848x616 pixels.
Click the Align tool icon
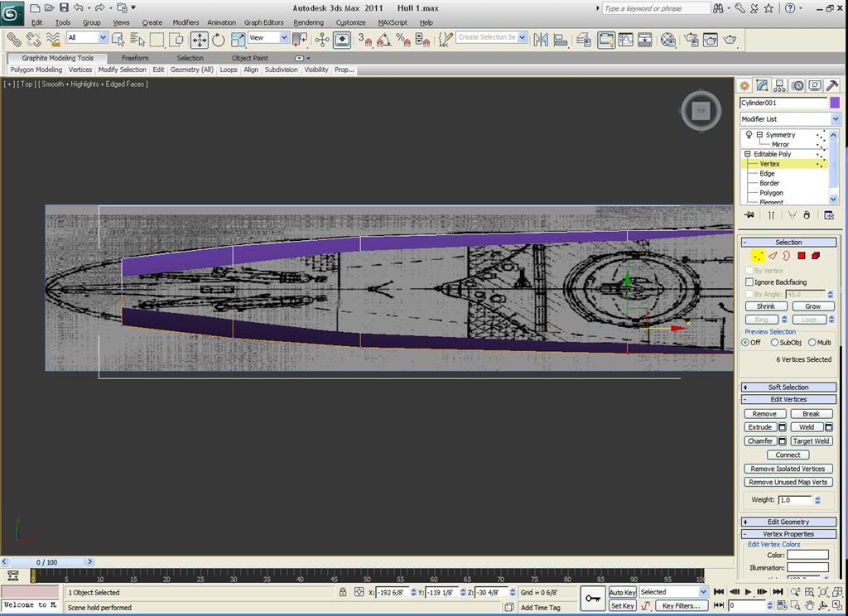561,40
